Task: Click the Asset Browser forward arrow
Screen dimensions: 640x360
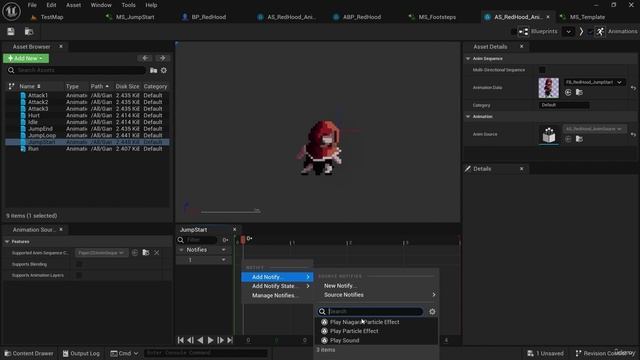Action: coord(162,58)
